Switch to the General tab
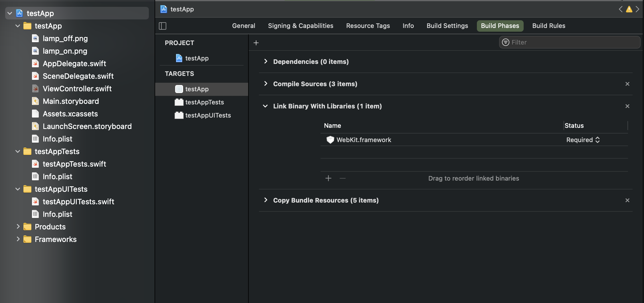The image size is (644, 303). point(244,26)
